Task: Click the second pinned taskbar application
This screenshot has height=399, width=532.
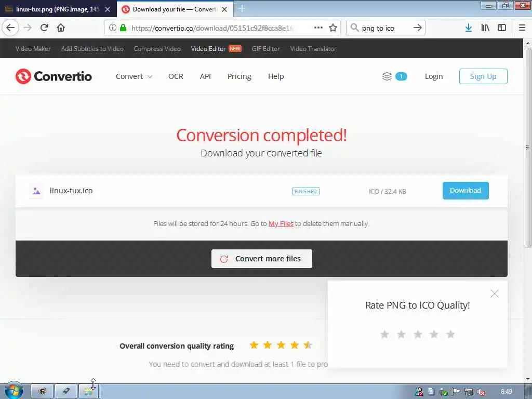Action: pyautogui.click(x=66, y=391)
